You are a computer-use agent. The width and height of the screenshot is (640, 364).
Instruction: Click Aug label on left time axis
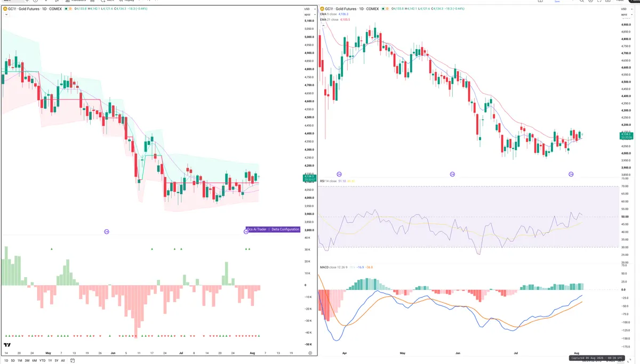(252, 353)
